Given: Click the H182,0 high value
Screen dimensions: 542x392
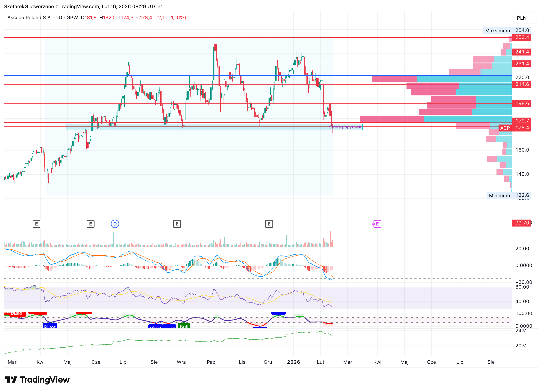Looking at the screenshot, I should 107,18.
